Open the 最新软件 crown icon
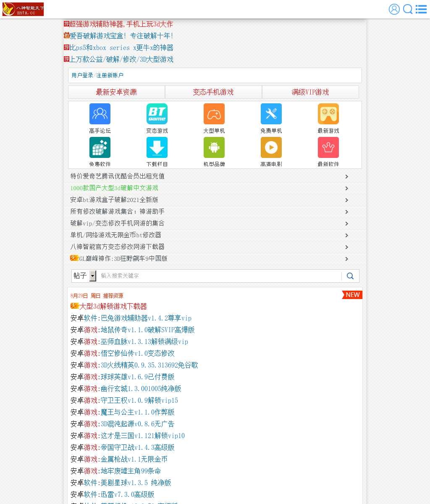Image resolution: width=430 pixels, height=504 pixels. click(328, 147)
